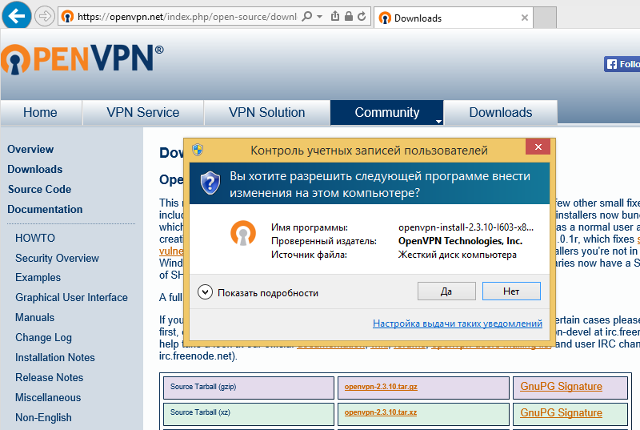Open the Miscellaneous sidebar link
The image size is (640, 430).
[48, 397]
